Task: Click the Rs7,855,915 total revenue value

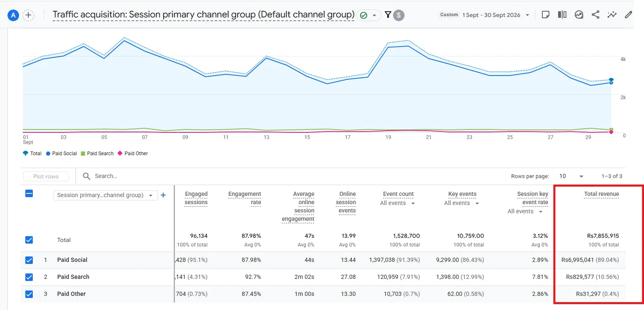Action: [603, 236]
